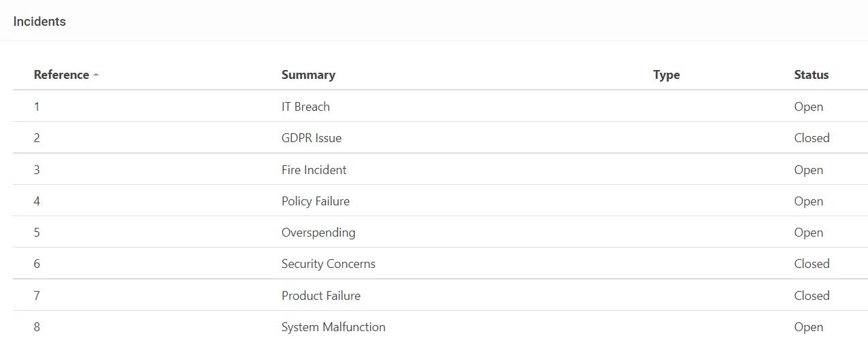This screenshot has height=340, width=868.
Task: Click empty Type cell for Overspending
Action: (x=713, y=233)
